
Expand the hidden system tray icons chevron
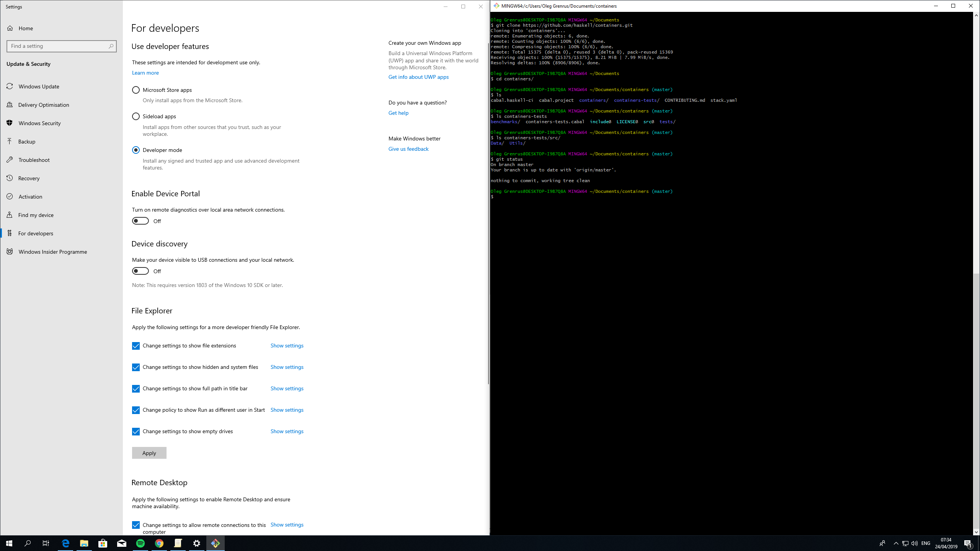pos(896,543)
